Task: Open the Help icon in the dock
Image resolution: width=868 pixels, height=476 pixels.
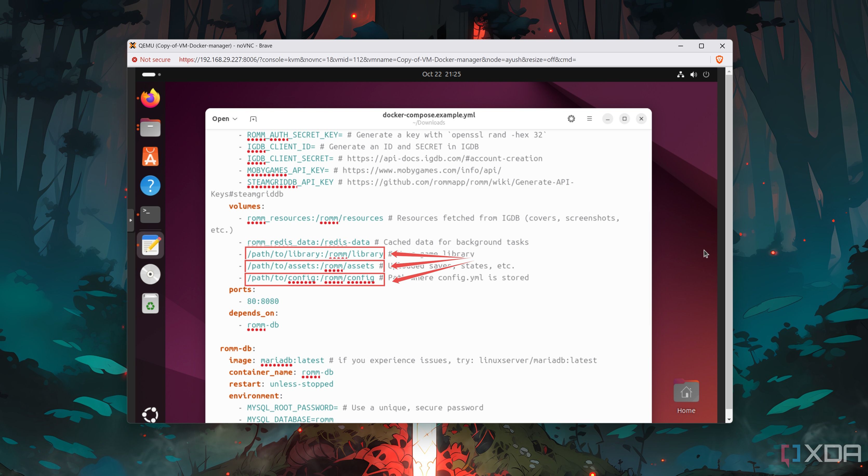Action: click(150, 186)
